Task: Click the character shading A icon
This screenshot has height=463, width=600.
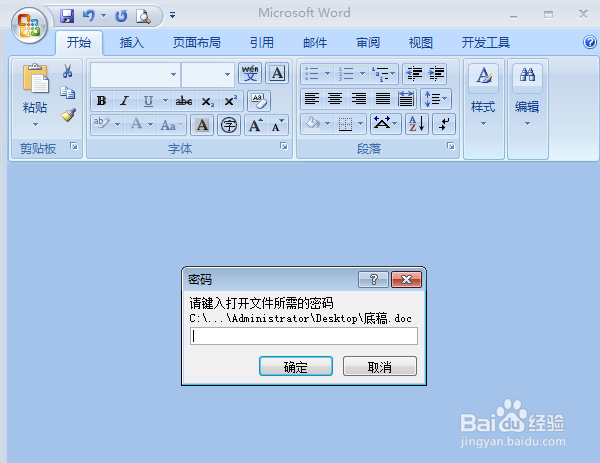Action: (202, 125)
